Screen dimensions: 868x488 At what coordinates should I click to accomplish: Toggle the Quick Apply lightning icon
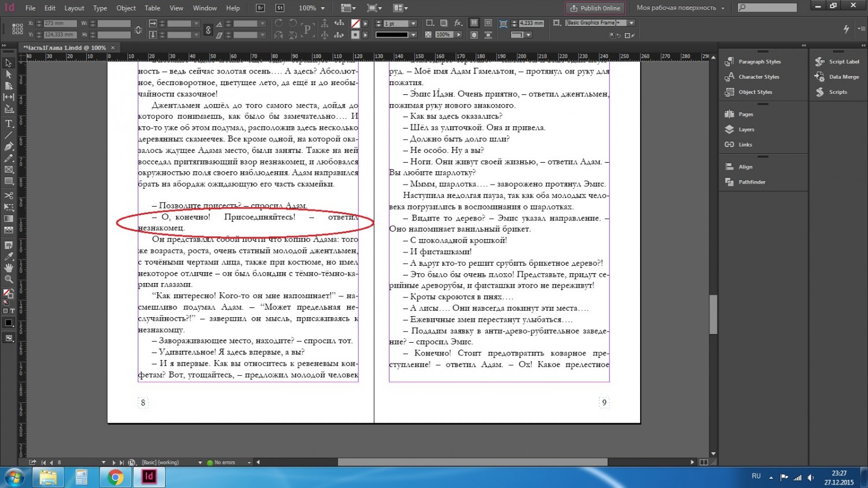846,29
